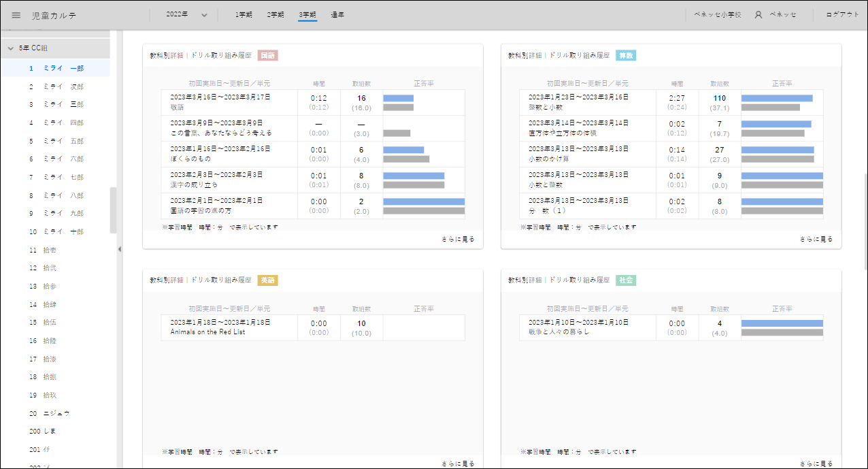Screen dimensions: 868x469
Task: Collapse the sidebar with the arrow handle
Action: pos(120,249)
